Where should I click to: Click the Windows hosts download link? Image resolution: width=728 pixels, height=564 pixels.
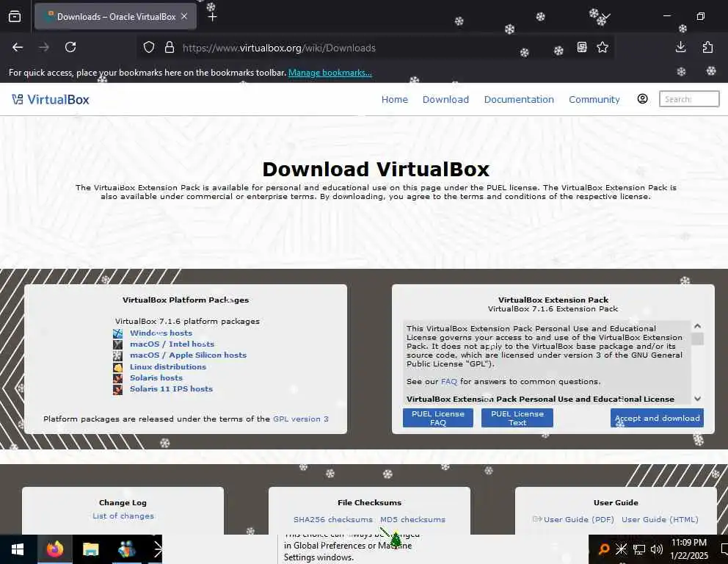[x=161, y=333]
